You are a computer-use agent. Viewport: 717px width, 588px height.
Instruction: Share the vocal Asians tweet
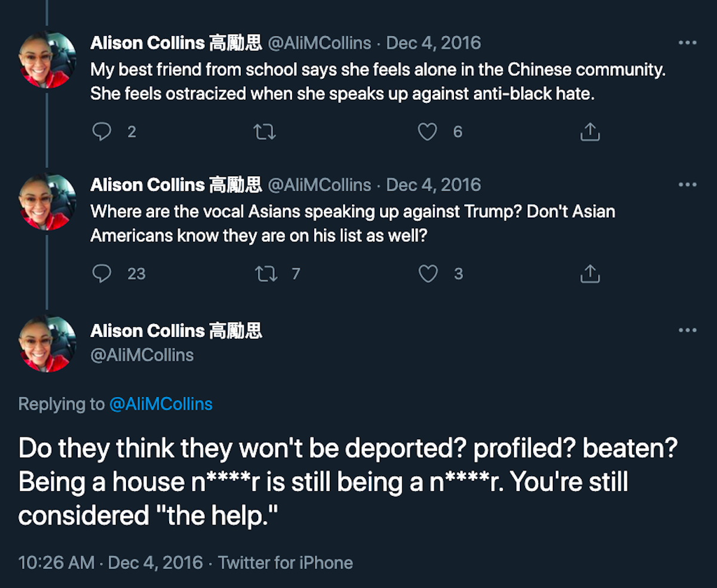tap(590, 274)
